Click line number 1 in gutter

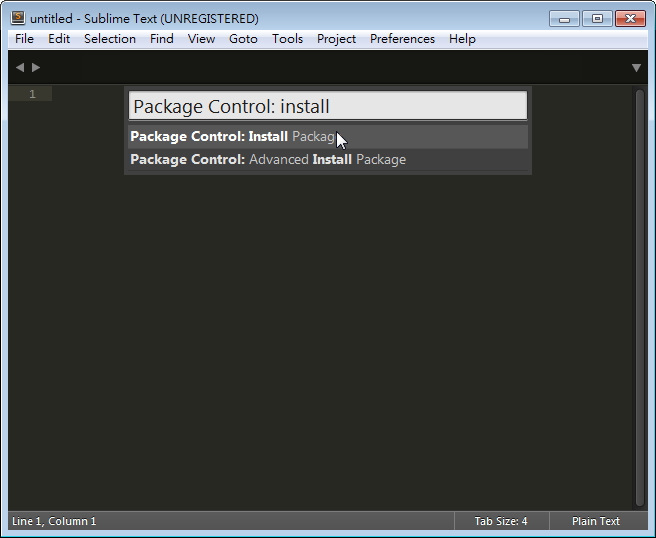click(x=32, y=94)
